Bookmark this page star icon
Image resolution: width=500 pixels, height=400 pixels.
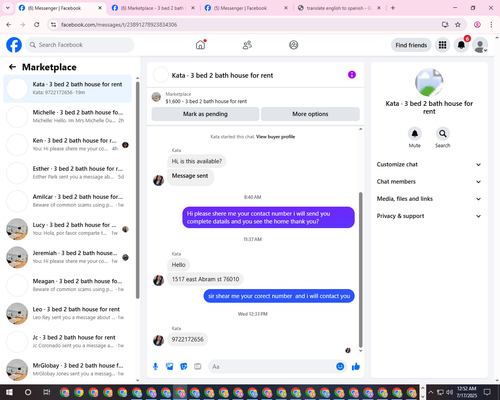click(x=458, y=24)
